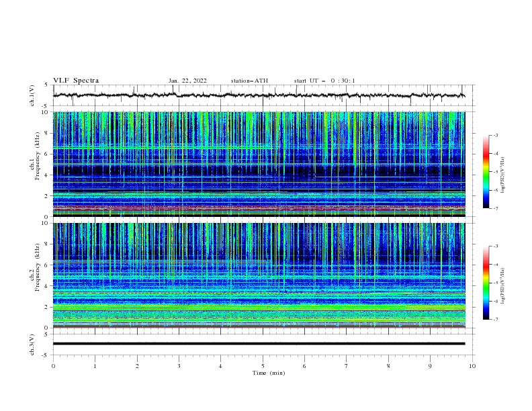Click the "Time (min)" axis label
This screenshot has height=411, width=532.
pyautogui.click(x=269, y=373)
